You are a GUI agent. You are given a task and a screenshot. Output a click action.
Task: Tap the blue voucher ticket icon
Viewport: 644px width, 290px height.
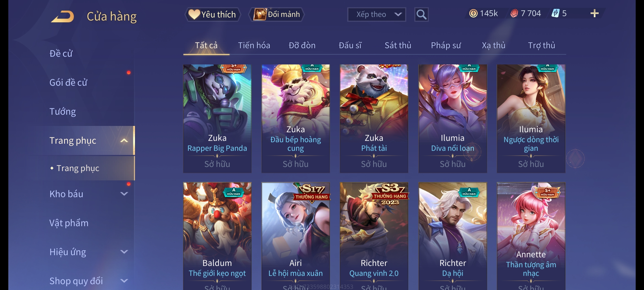[555, 13]
